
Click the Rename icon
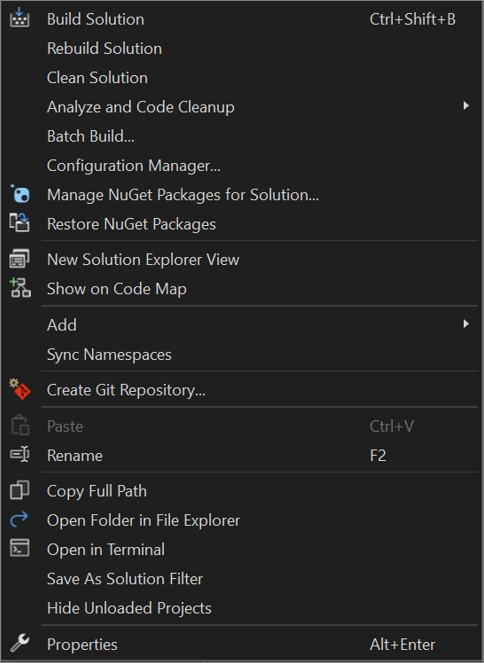click(19, 455)
